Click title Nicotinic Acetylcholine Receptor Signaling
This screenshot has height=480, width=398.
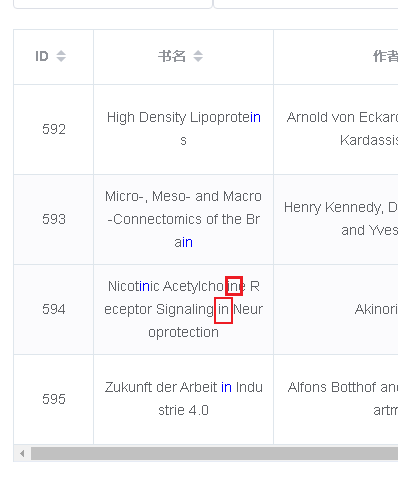183,309
